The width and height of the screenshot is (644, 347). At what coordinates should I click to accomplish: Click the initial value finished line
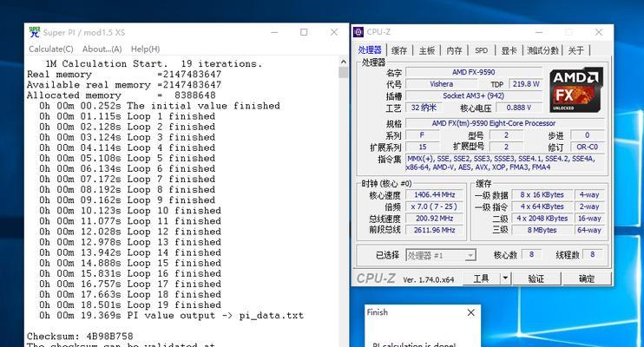160,106
